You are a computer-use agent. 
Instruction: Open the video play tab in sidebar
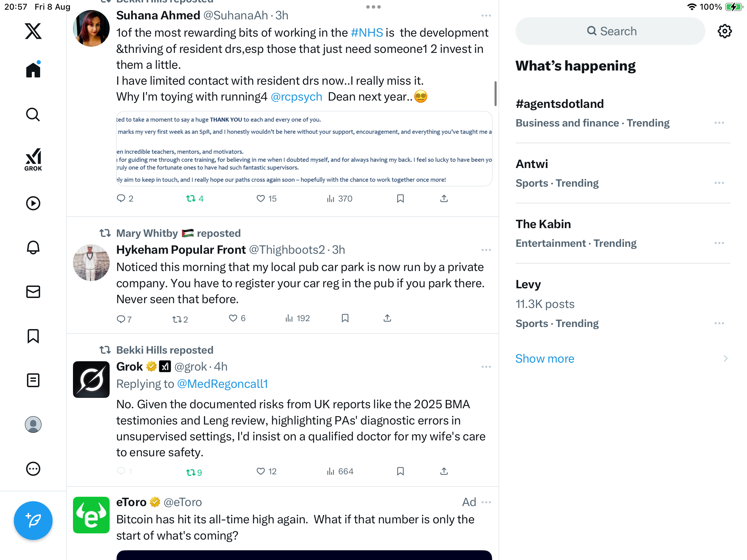click(x=33, y=203)
